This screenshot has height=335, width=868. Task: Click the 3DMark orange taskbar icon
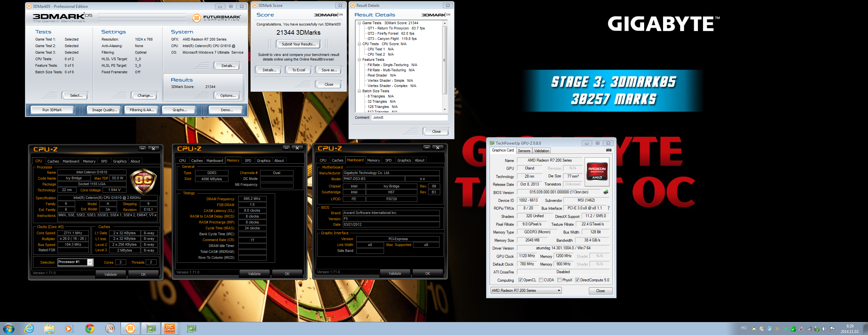pos(130,328)
